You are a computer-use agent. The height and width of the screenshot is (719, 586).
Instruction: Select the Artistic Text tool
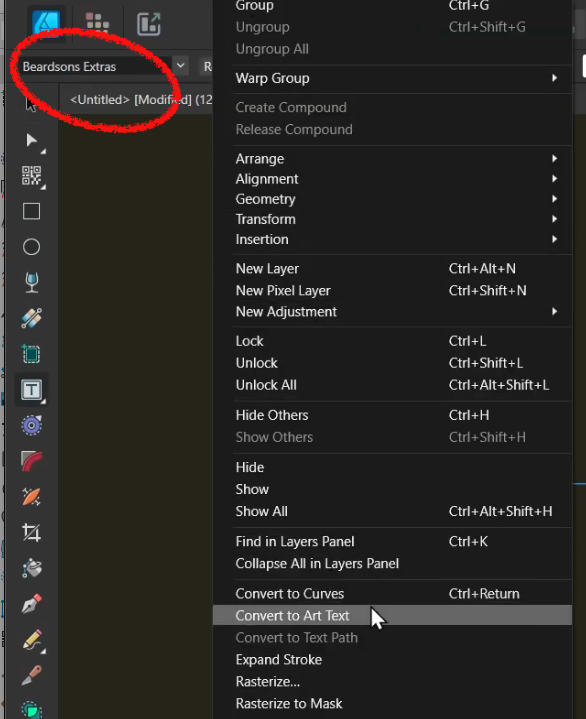point(31,390)
